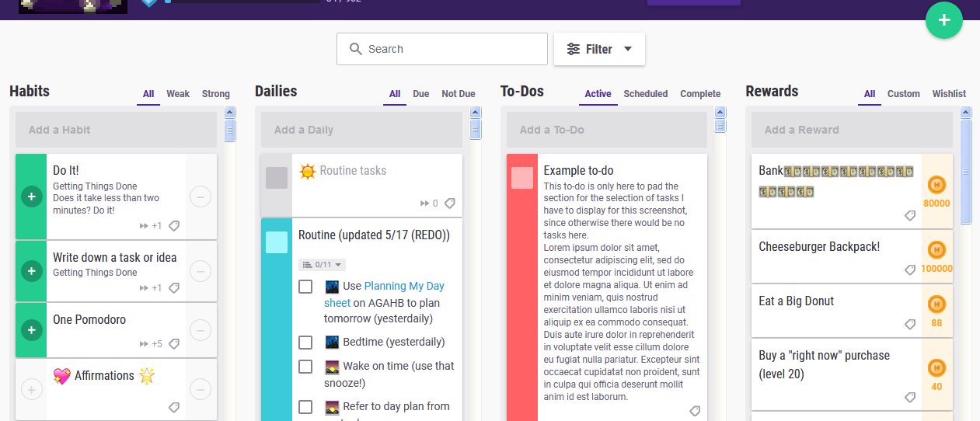This screenshot has width=980, height=421.
Task: Click the Search input field
Action: point(442,49)
